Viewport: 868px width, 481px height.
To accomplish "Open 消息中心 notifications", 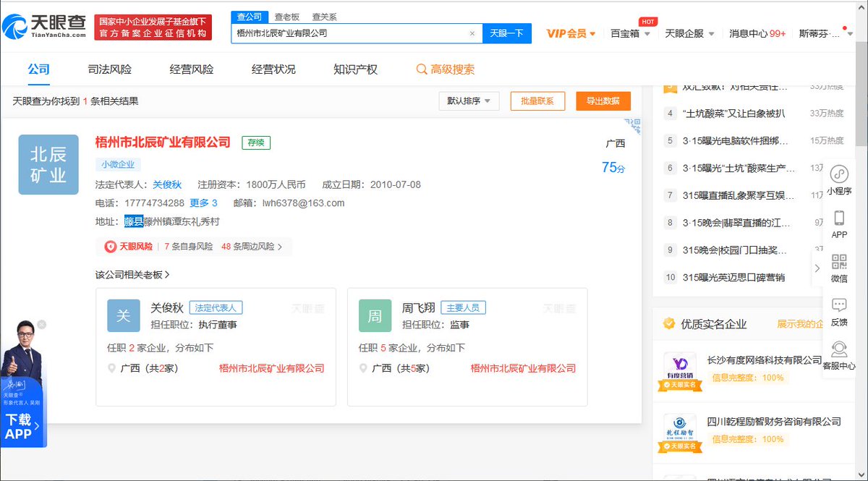I will point(757,33).
